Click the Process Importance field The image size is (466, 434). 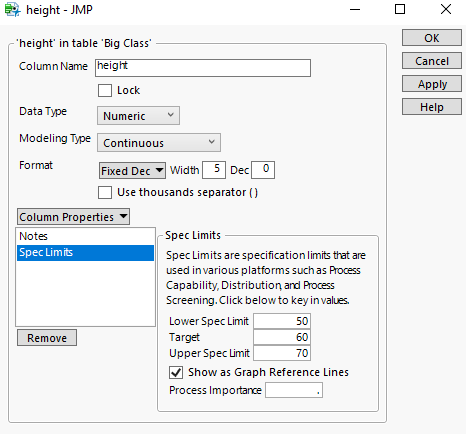point(294,390)
